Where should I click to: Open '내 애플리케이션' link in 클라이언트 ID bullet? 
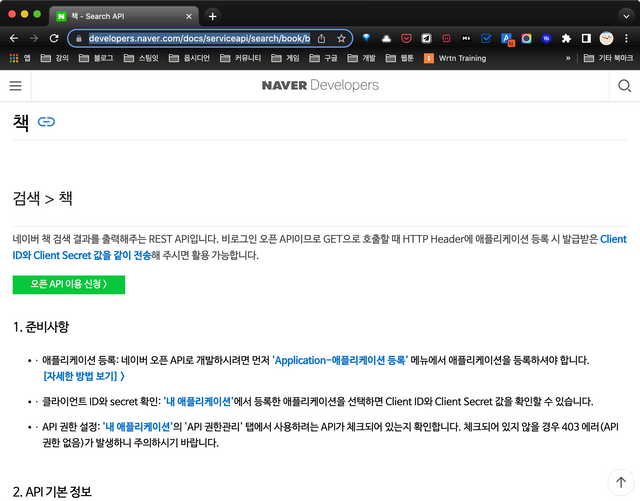pos(198,402)
